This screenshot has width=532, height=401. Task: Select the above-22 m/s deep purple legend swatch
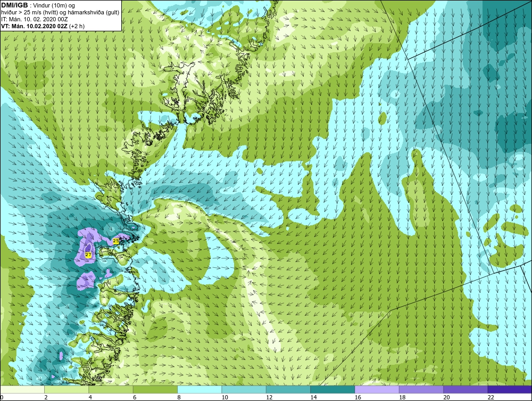tap(510, 389)
